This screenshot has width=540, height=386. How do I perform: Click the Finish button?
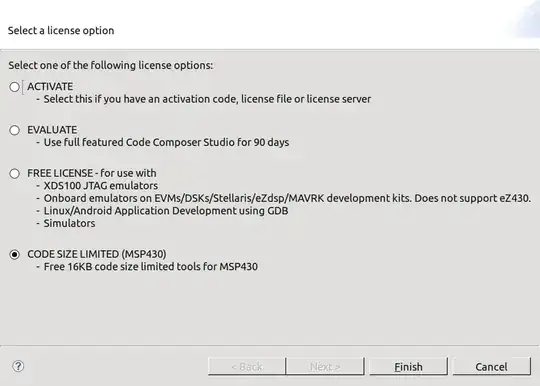[408, 366]
